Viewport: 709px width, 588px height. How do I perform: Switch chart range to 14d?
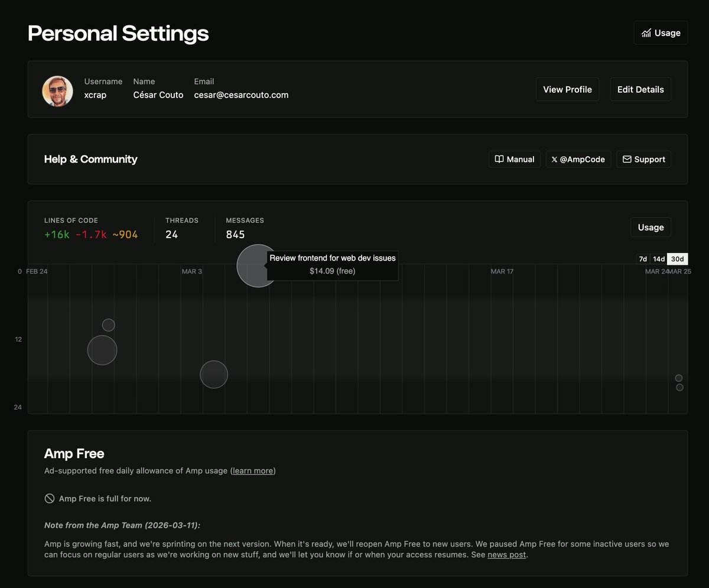tap(659, 259)
